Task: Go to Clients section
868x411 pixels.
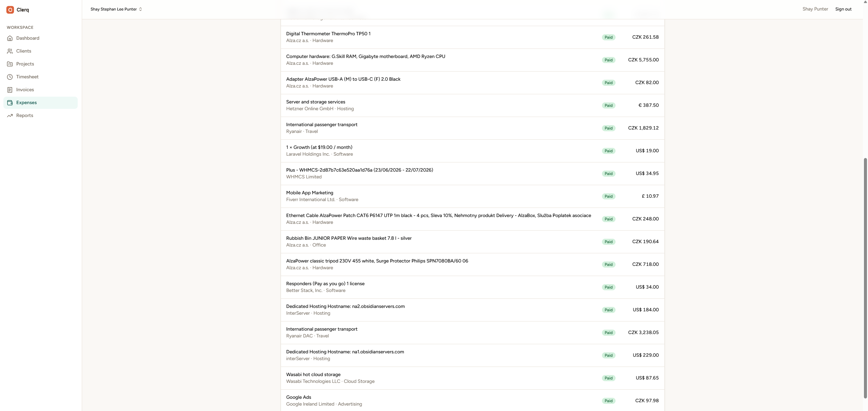Action: (40, 51)
